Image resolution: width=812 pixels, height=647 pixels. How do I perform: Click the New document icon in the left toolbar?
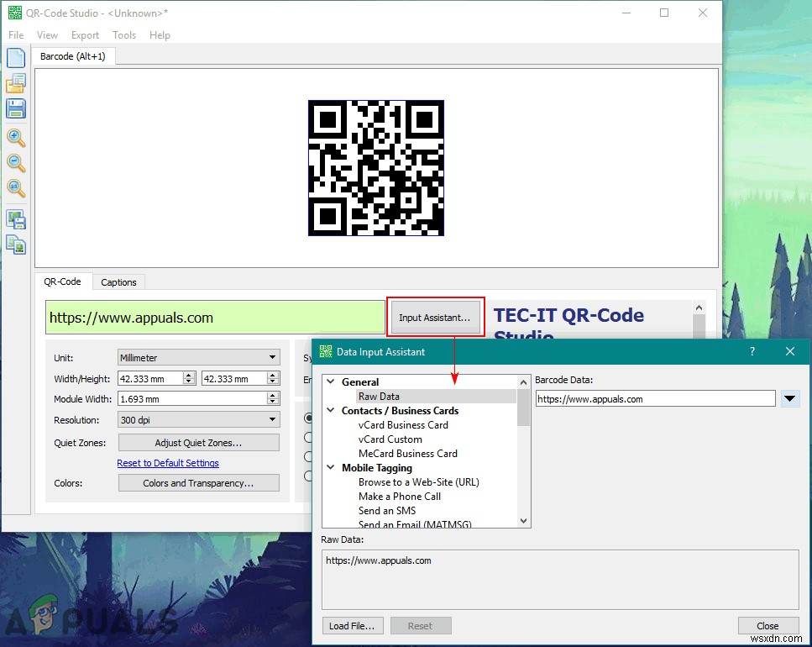(16, 58)
